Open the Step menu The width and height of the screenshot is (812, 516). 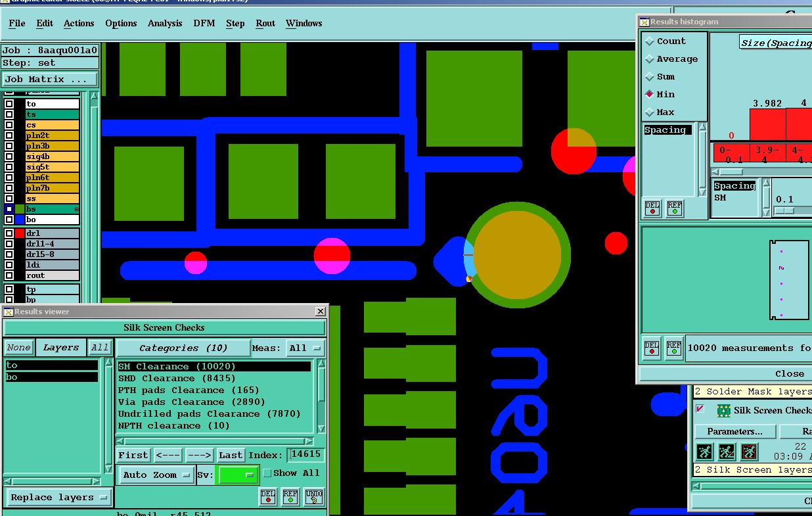pyautogui.click(x=235, y=23)
